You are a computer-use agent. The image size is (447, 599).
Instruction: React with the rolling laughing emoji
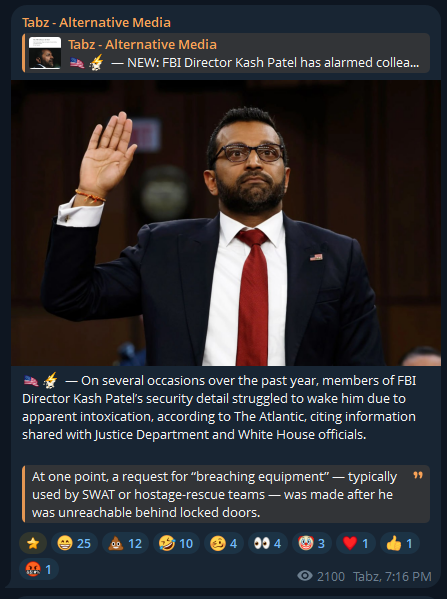[176, 543]
